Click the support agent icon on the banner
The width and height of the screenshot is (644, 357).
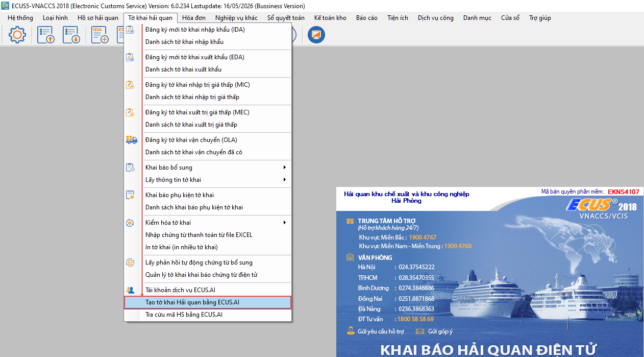click(351, 330)
